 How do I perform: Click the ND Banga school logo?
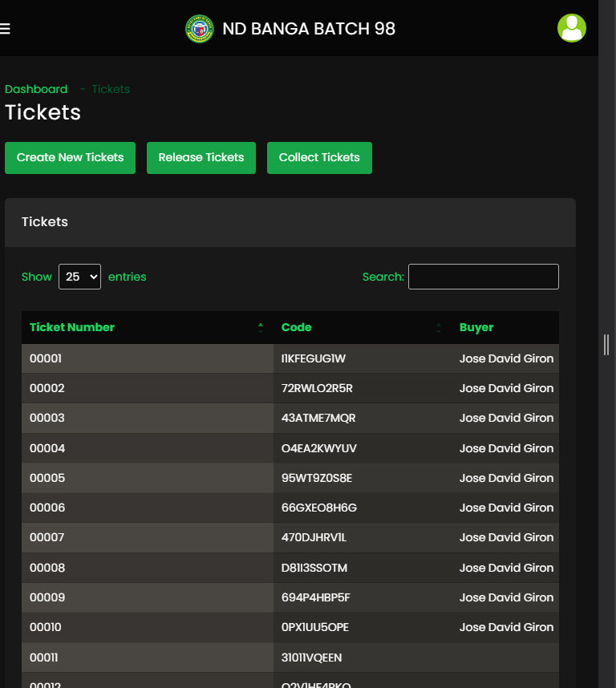(x=199, y=29)
